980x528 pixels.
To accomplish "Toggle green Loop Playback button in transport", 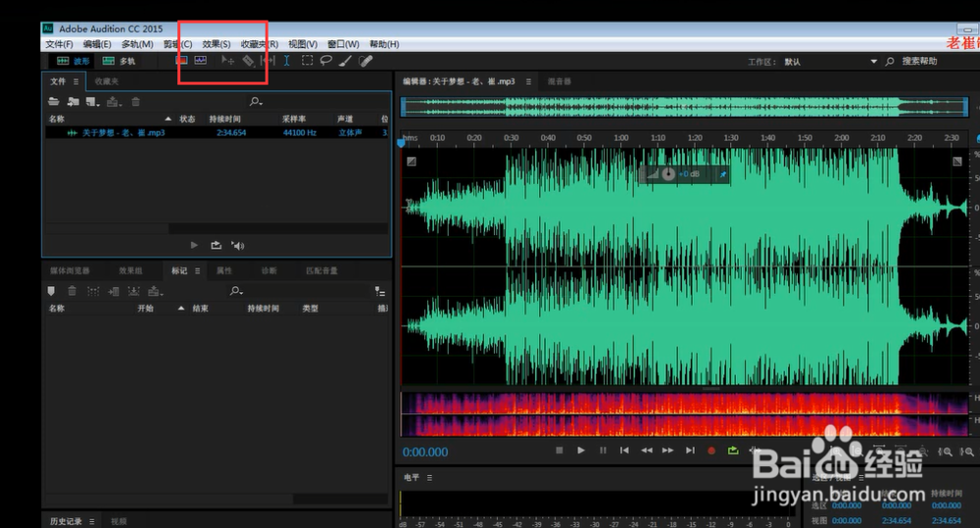I will (733, 450).
